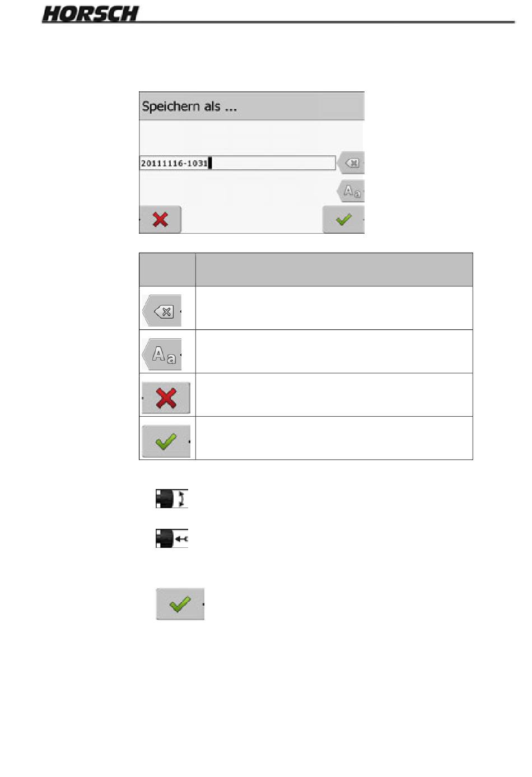
Task: Click the rotary knob icon with up-down arrows
Action: 172,499
